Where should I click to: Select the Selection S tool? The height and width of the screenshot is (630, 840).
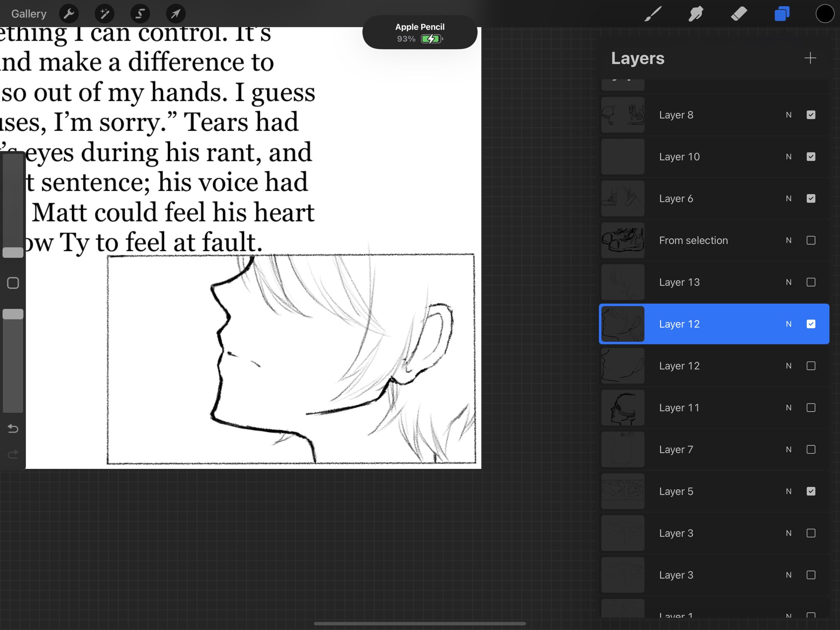tap(140, 14)
